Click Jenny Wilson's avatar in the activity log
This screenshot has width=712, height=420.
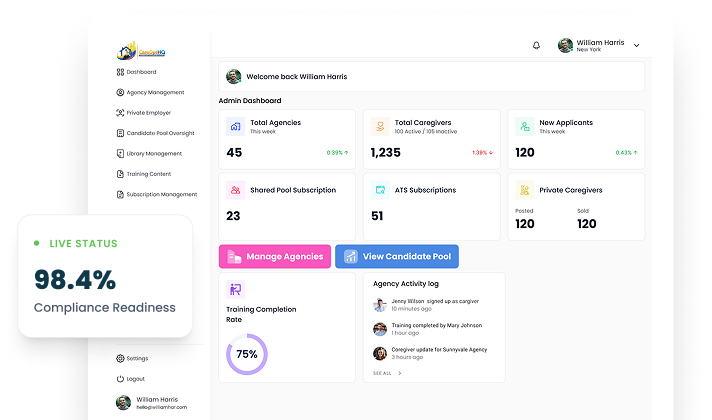[380, 305]
